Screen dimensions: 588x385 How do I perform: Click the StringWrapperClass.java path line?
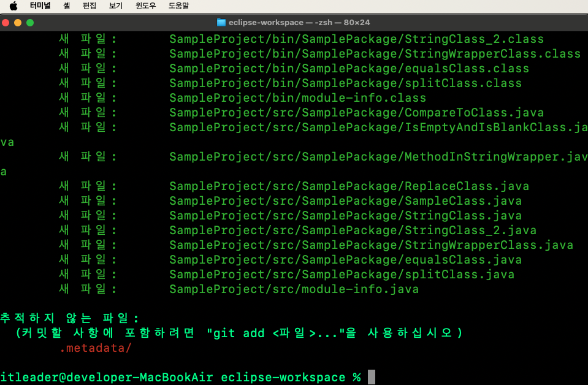[x=371, y=245]
